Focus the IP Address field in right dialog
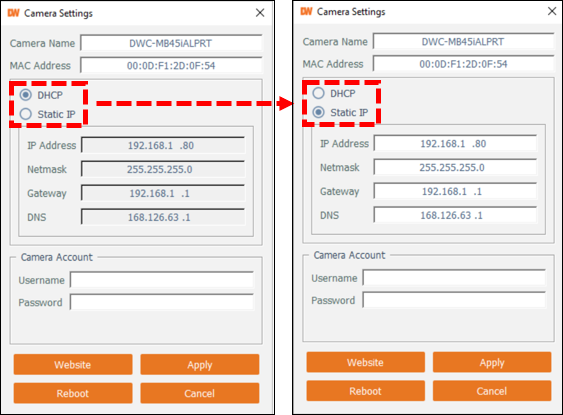Screen dimensions: 563x415 coord(455,144)
